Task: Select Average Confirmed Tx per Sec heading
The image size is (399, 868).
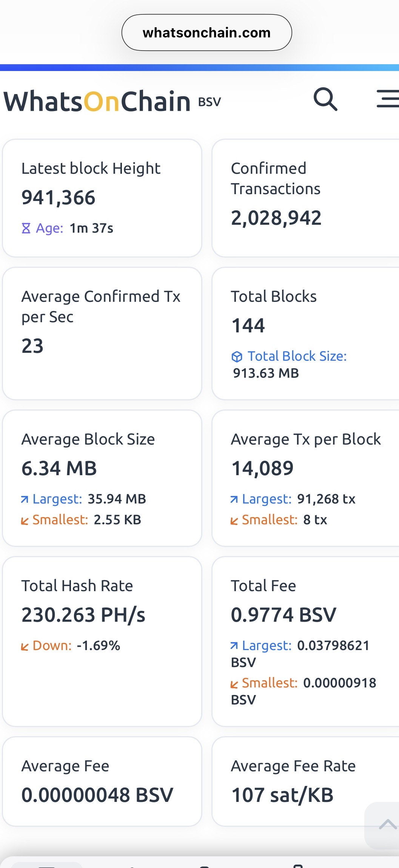Action: (101, 307)
